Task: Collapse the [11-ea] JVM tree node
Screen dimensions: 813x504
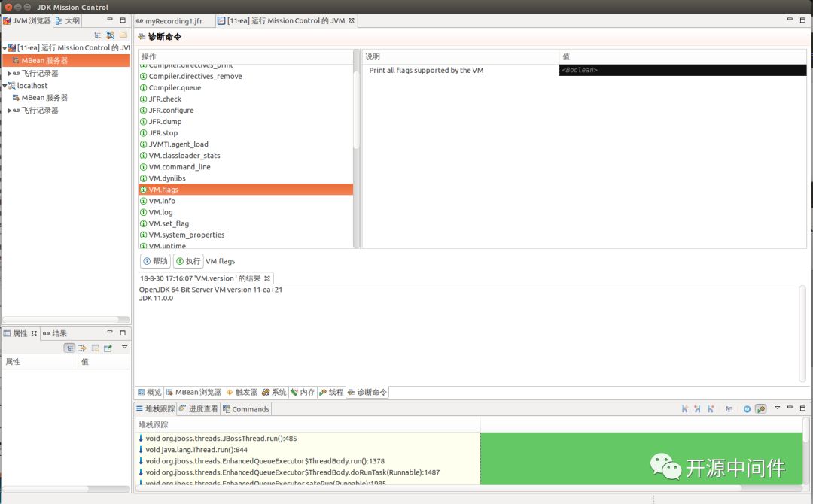Action: click(x=5, y=48)
